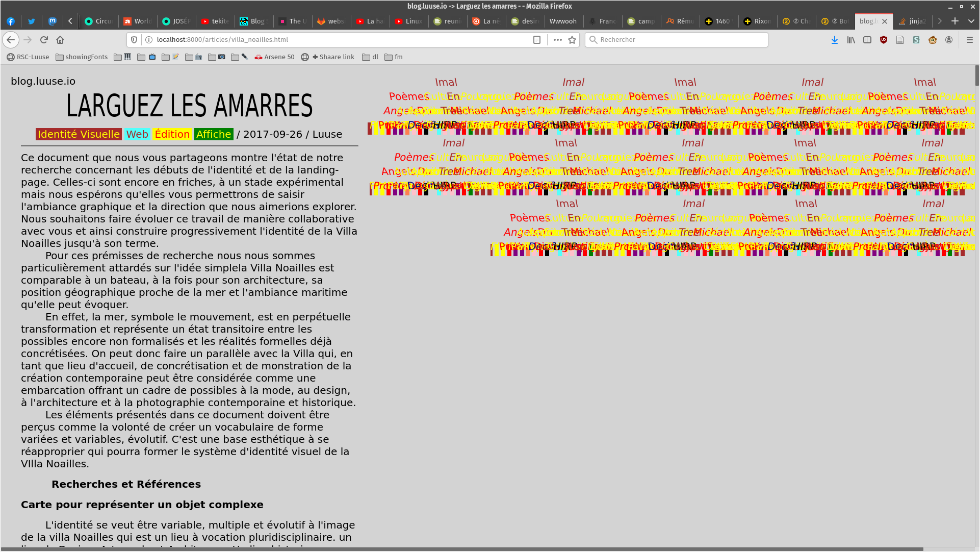The image size is (980, 552).
Task: Open the uBlock Origin extension icon
Action: [884, 40]
